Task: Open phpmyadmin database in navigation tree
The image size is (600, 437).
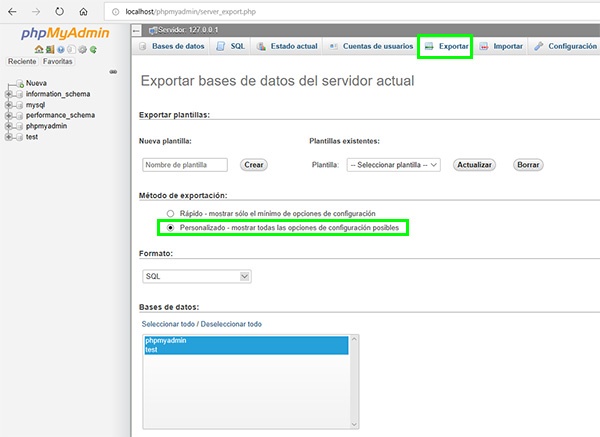Action: (x=47, y=126)
